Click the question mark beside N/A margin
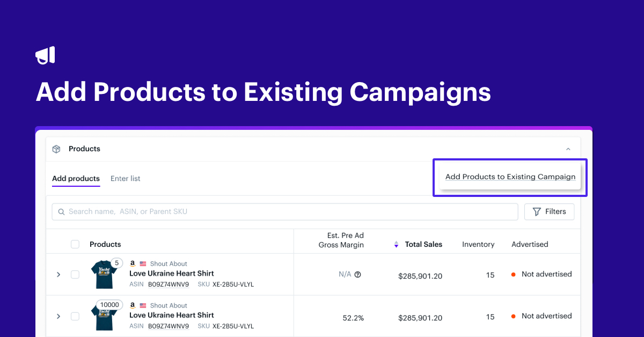The width and height of the screenshot is (644, 337). (357, 274)
